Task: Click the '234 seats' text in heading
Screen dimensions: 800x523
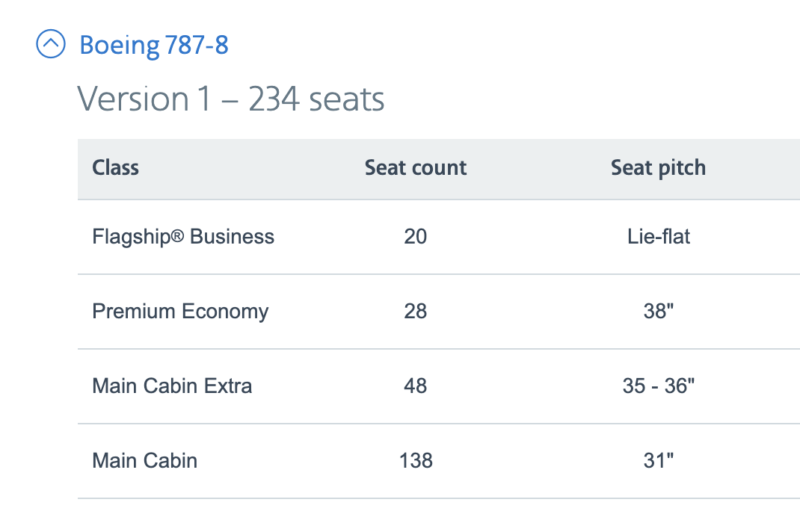Action: 316,99
